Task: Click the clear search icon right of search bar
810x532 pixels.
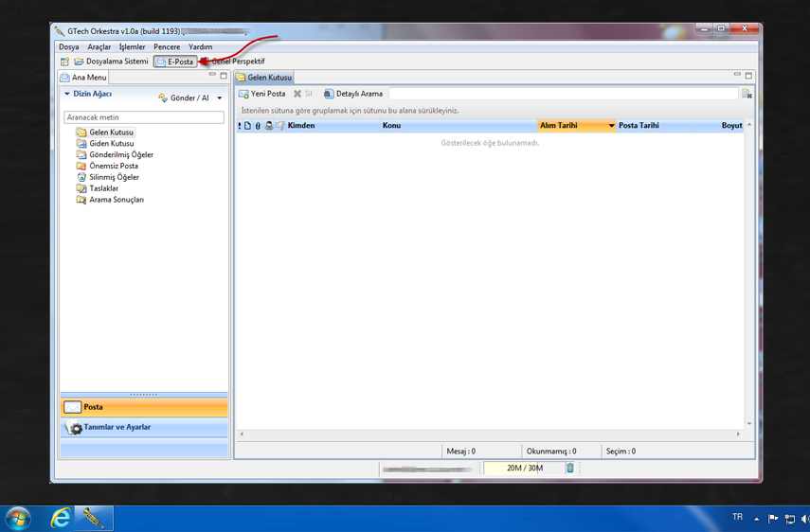Action: point(747,94)
